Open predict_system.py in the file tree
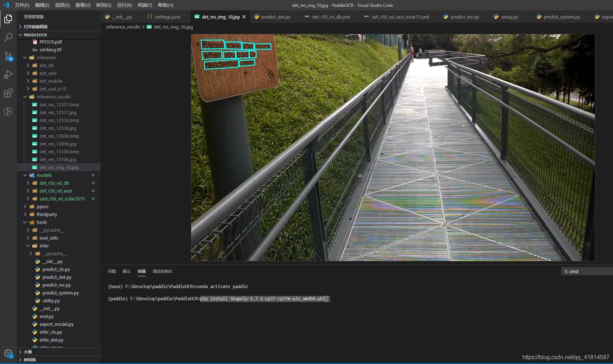The image size is (613, 364). click(60, 293)
